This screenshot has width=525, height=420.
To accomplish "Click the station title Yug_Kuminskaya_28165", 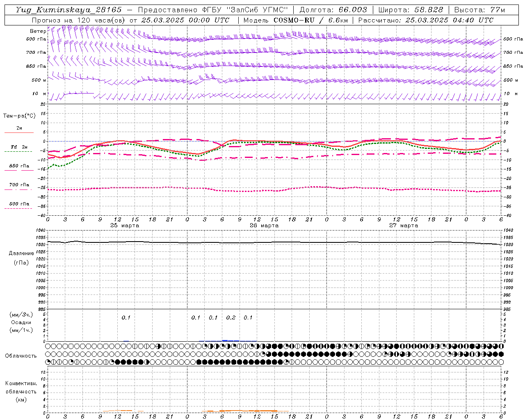I will [69, 10].
